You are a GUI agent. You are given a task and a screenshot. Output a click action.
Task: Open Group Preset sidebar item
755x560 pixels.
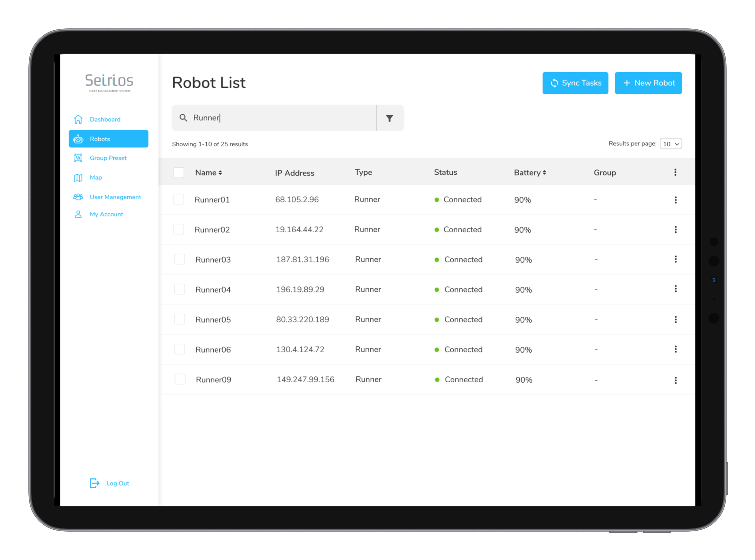pyautogui.click(x=108, y=158)
